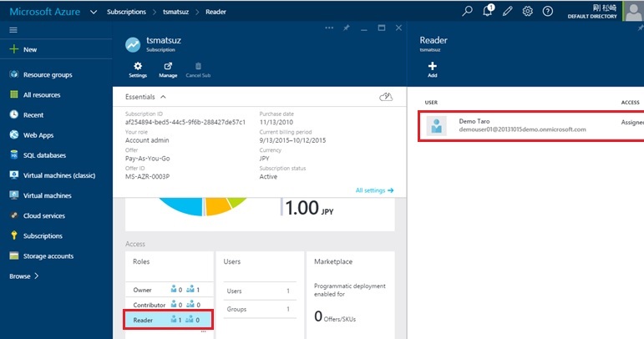Viewport: 644px width, 339px height.
Task: Click the Cloud services gears icon
Action: (14, 215)
